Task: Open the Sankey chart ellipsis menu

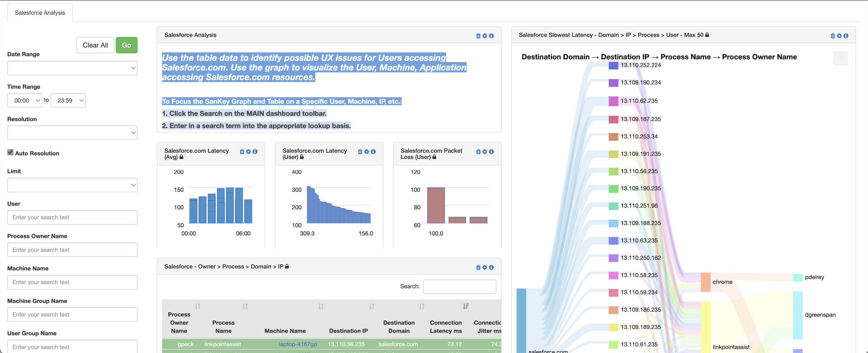Action: 840,58
